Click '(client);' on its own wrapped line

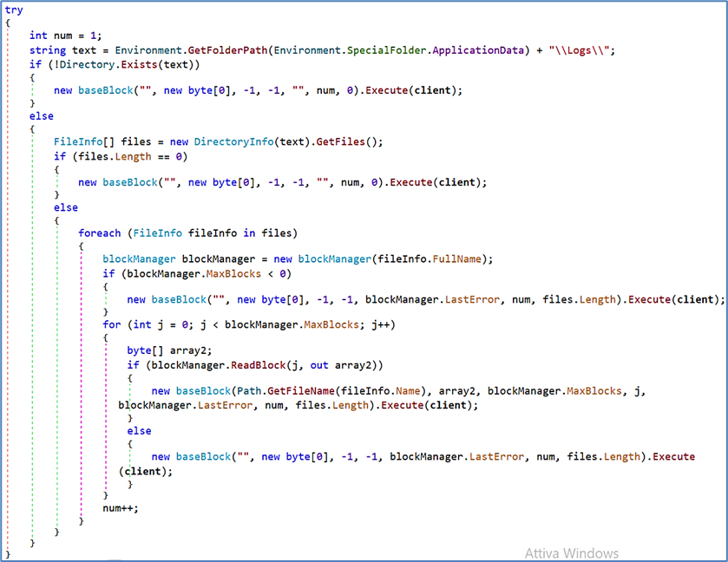tap(145, 471)
